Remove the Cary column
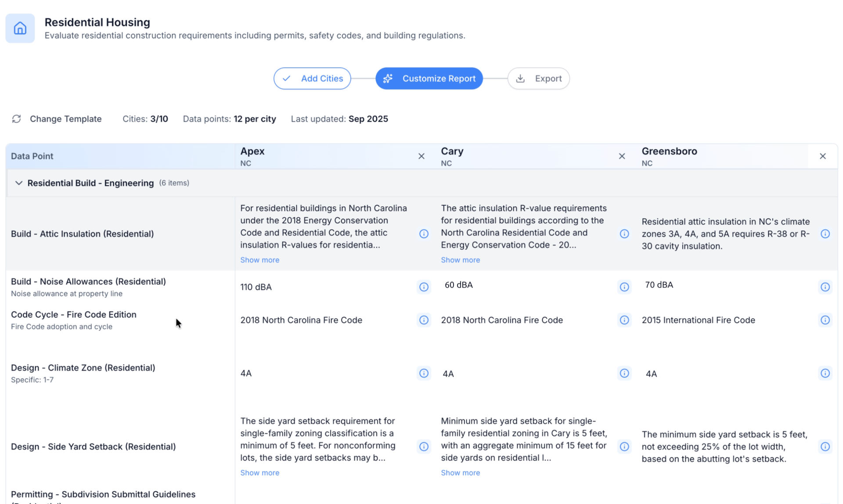The height and width of the screenshot is (504, 843). click(622, 156)
